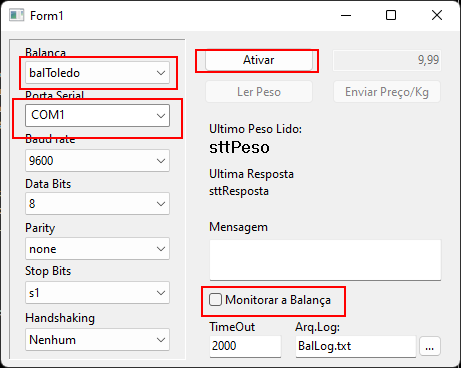Click the TimeOut field containing 2000
Screen dimensions: 461x368
pyautogui.click(x=245, y=346)
